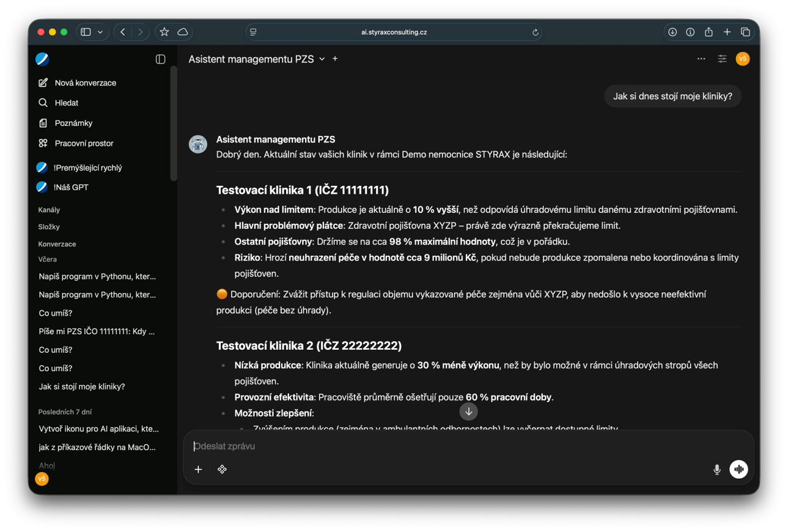Open Poznámky notes section
The width and height of the screenshot is (788, 532).
click(73, 123)
